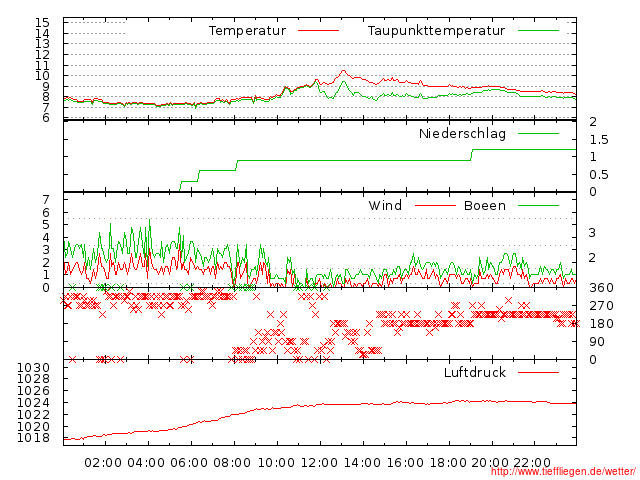Viewport: 640px width, 480px height.
Task: Click the 12:00 time axis label
Action: tap(319, 463)
